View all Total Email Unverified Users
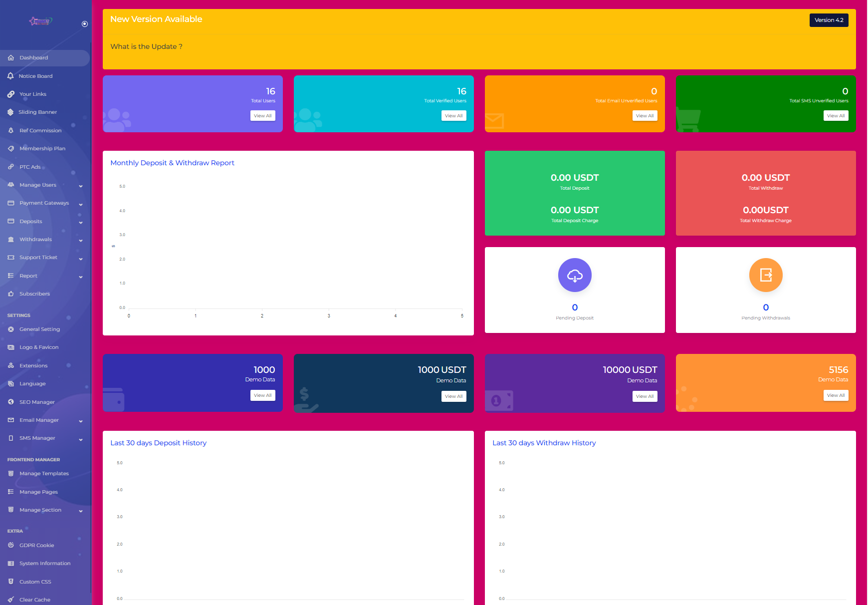 645,116
